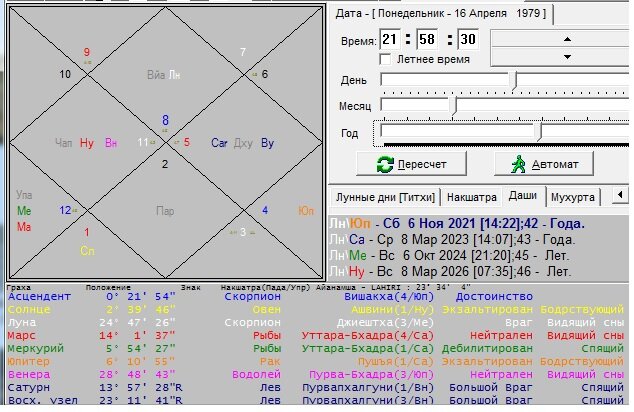Click Лн in the top chart house
The image size is (634, 412).
[x=174, y=75]
